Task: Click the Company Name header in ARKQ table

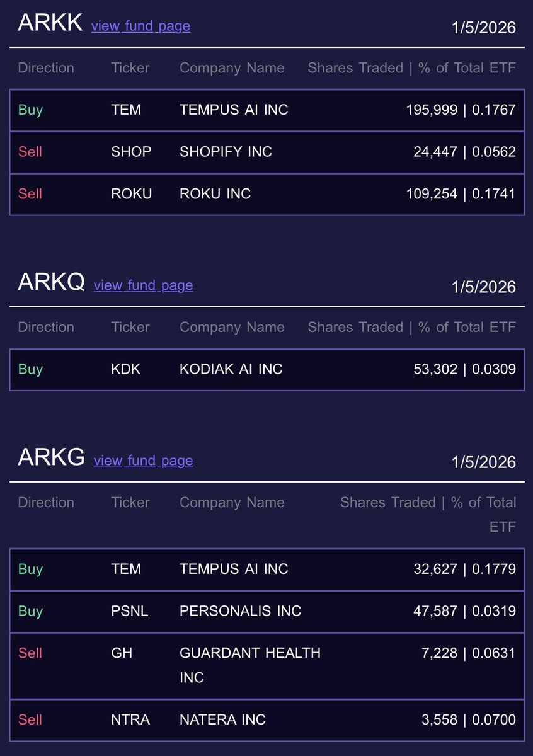Action: point(232,328)
